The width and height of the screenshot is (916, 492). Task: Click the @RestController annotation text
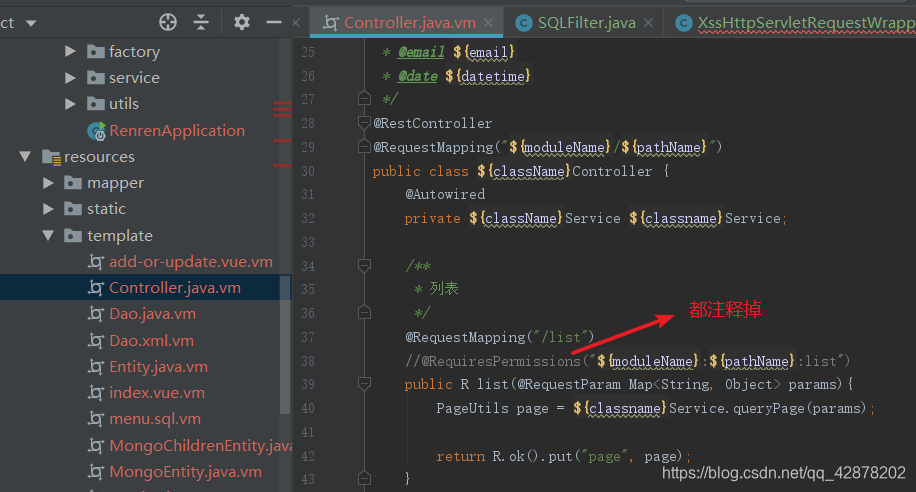[433, 123]
